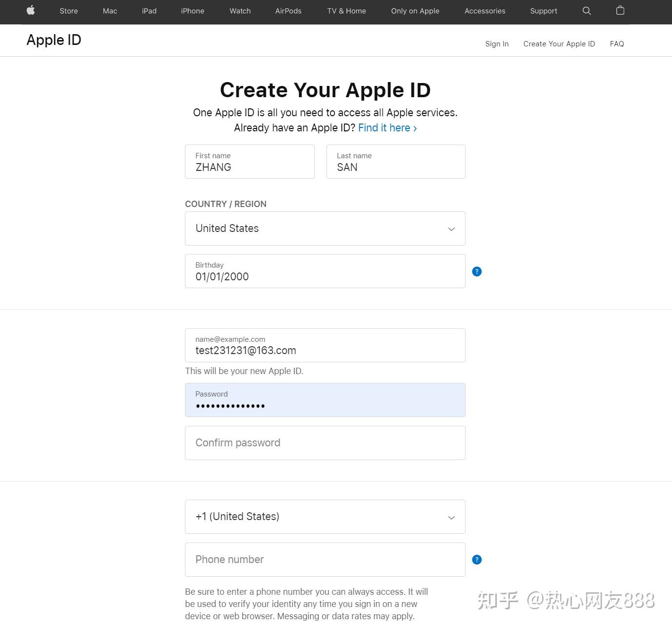
Task: Expand the country/region United States dropdown
Action: coord(325,228)
